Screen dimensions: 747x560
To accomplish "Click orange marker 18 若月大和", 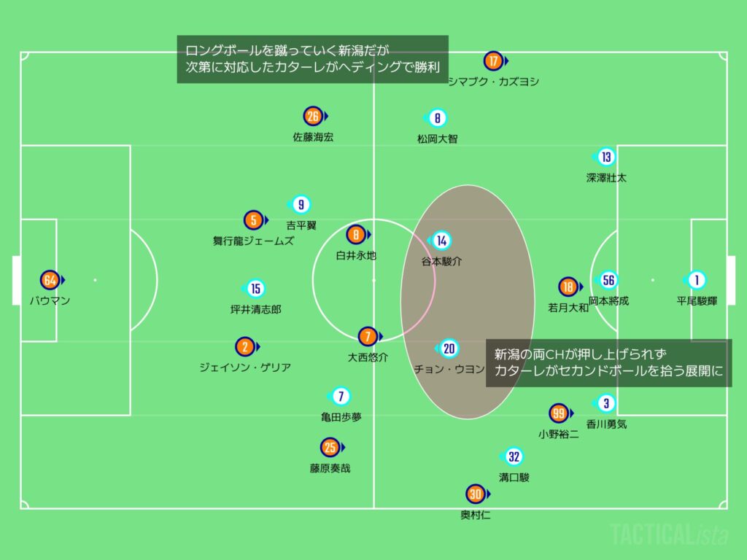I will click(x=568, y=287).
